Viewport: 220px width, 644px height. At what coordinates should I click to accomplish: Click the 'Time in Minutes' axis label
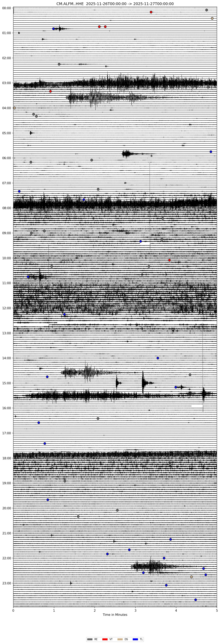[115, 615]
